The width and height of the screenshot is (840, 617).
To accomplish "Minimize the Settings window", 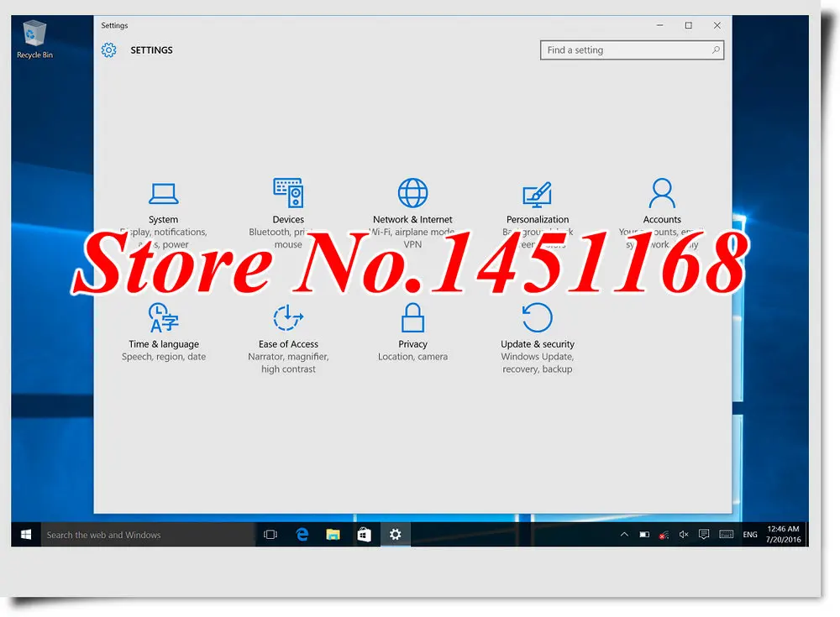I will (660, 25).
